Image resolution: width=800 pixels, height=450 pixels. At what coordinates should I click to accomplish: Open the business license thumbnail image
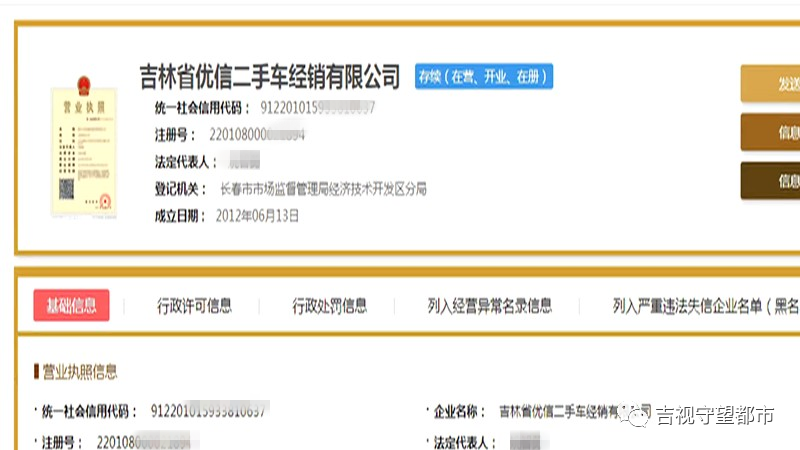click(84, 146)
